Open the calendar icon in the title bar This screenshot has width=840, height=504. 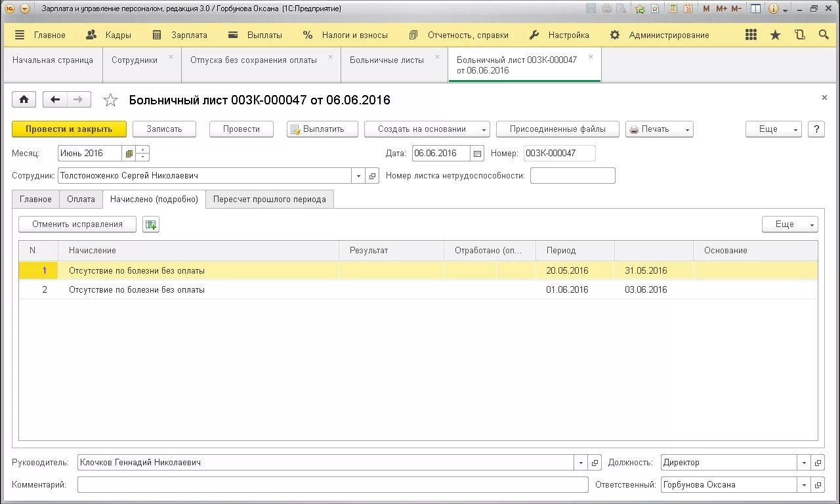pos(688,9)
